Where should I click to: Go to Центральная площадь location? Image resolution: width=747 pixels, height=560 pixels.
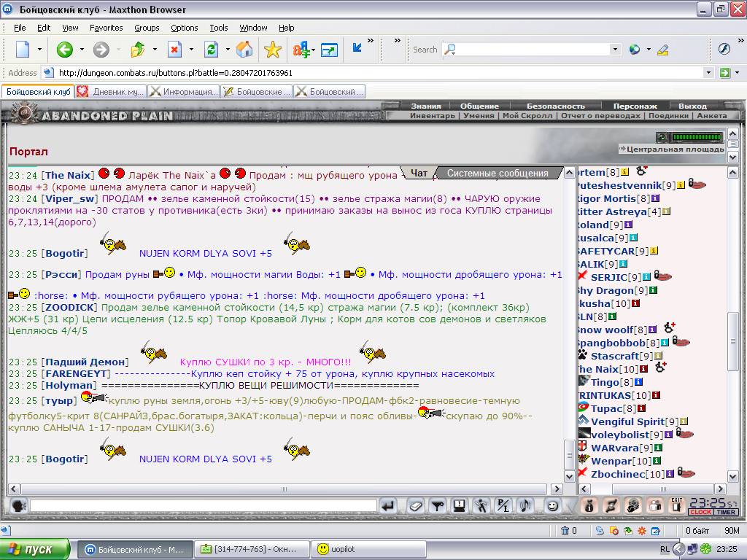[675, 149]
